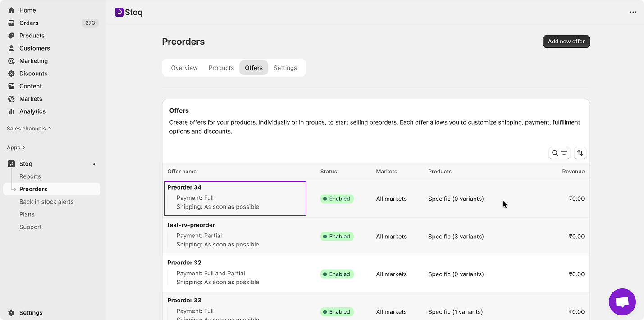Viewport: 644px width, 320px height.
Task: Click the Orders inbox icon
Action: coord(11,23)
